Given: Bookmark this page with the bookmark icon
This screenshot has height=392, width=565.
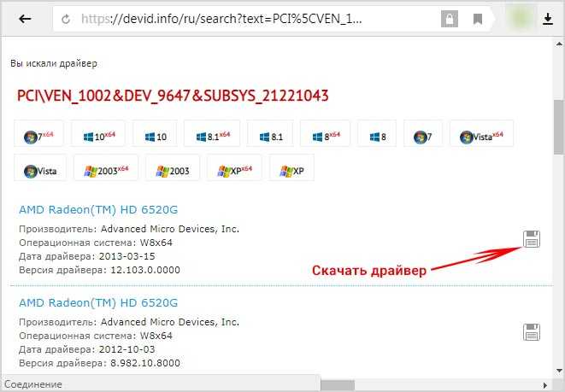Looking at the screenshot, I should pyautogui.click(x=478, y=19).
